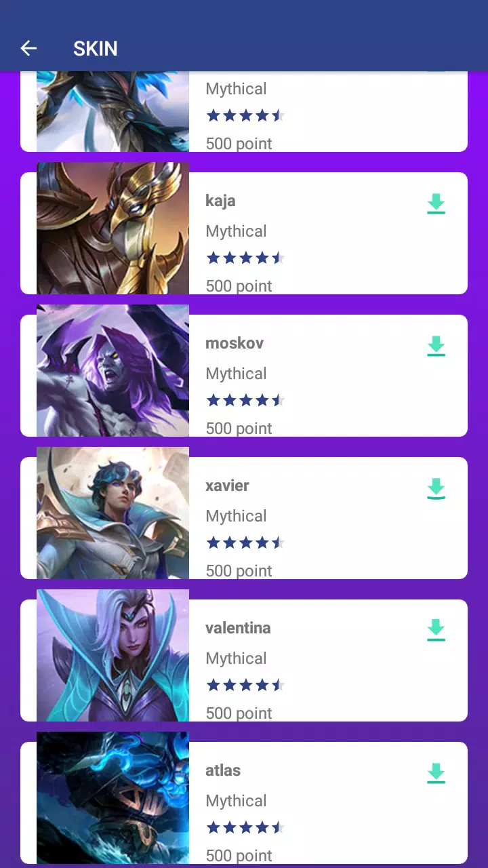Image resolution: width=488 pixels, height=868 pixels.
Task: Tap Mythical label on xavier card
Action: 236,517
